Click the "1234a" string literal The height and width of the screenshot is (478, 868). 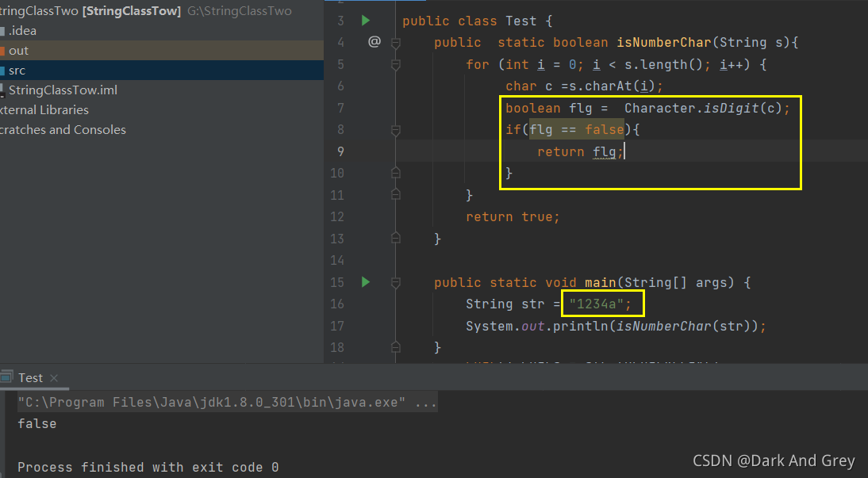click(596, 304)
